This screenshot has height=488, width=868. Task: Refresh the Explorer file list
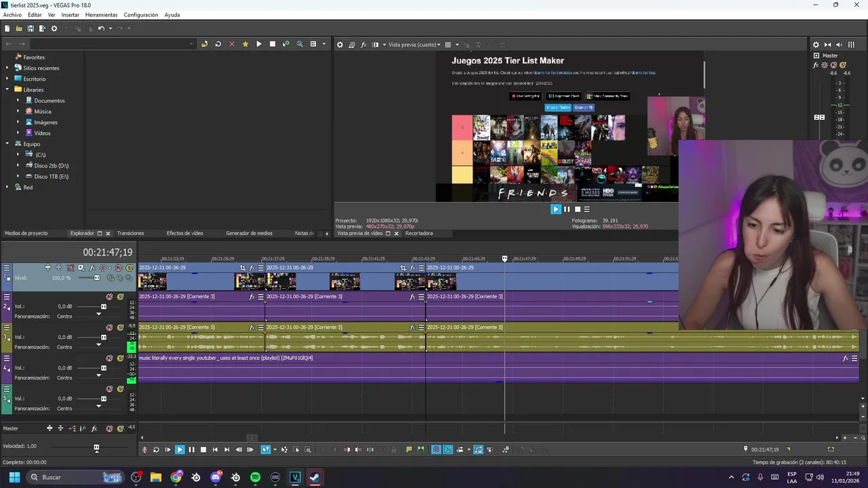pos(218,44)
